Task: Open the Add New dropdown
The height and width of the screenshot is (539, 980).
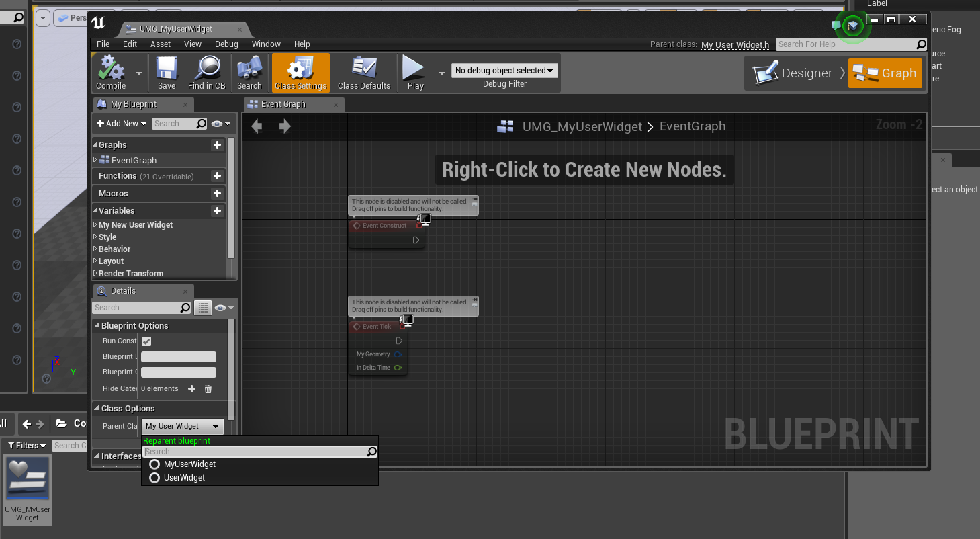Action: [x=121, y=124]
